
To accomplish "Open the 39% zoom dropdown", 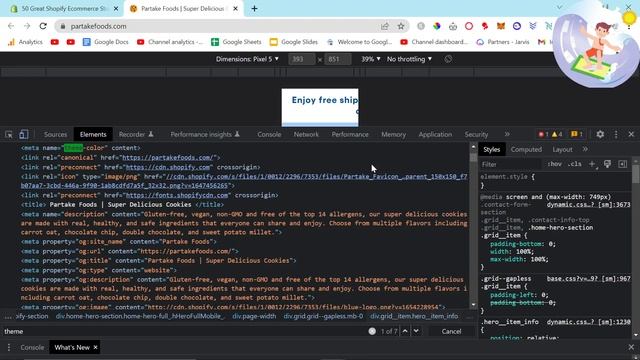I will tap(371, 59).
